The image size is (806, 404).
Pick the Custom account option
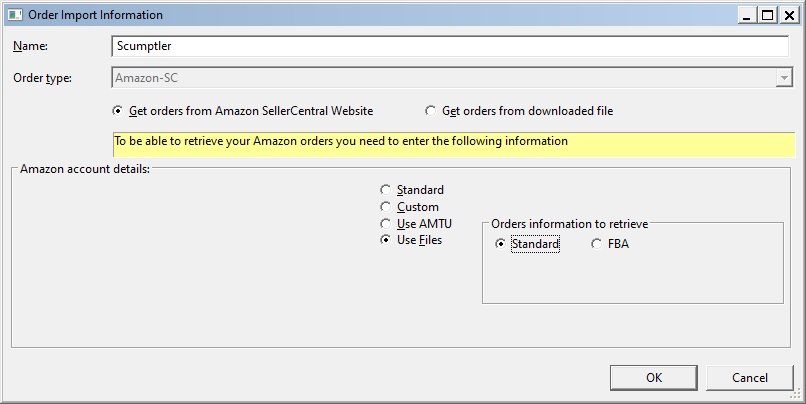tap(409, 207)
